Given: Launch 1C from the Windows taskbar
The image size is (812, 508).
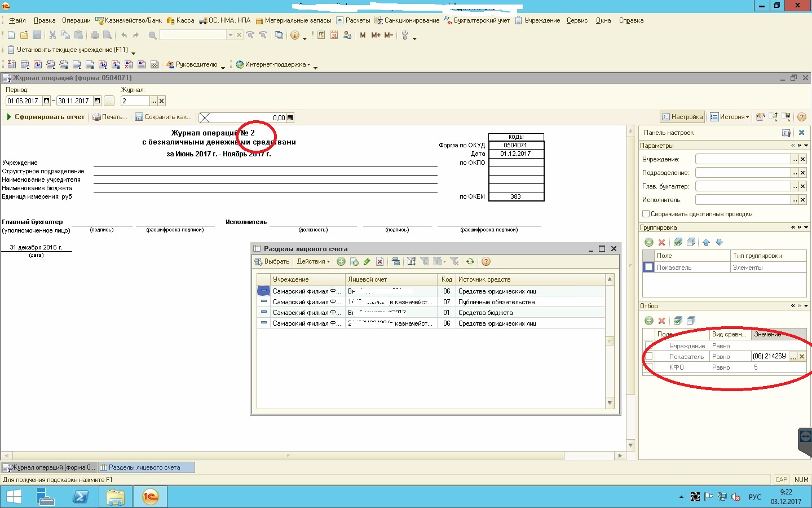Looking at the screenshot, I should (x=150, y=497).
